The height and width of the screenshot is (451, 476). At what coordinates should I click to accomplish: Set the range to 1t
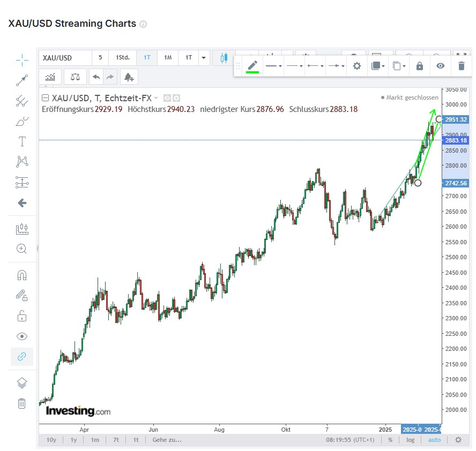136,440
